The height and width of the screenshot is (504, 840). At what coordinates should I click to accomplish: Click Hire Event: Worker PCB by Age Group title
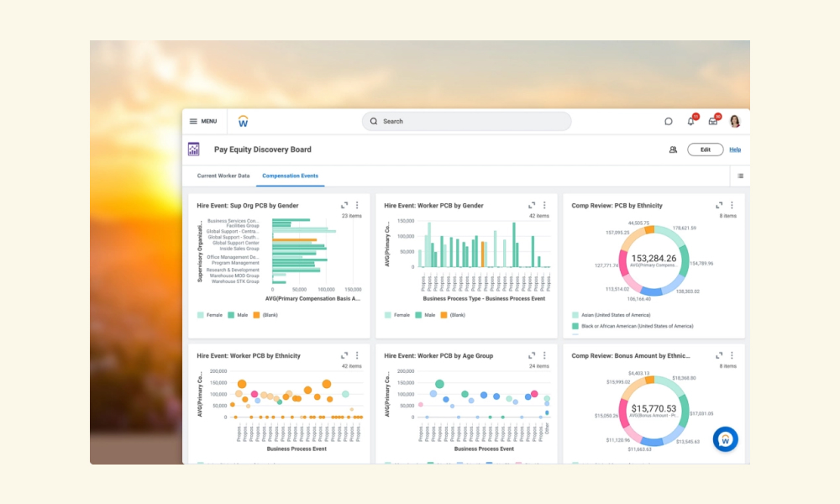coord(438,355)
